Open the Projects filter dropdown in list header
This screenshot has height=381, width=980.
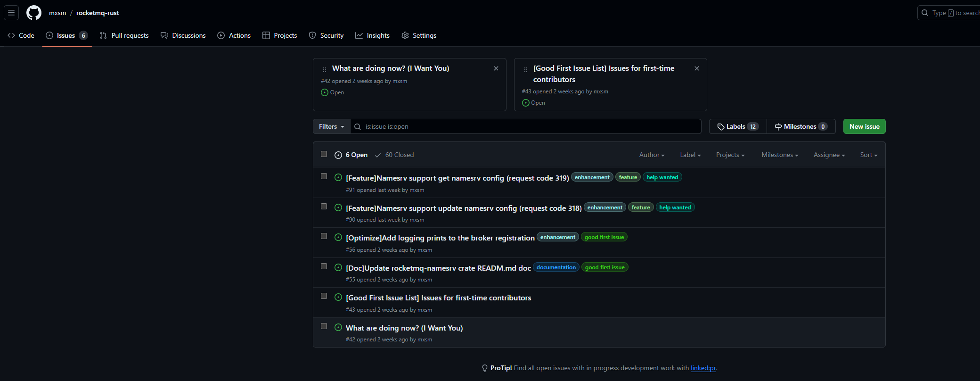click(x=730, y=155)
